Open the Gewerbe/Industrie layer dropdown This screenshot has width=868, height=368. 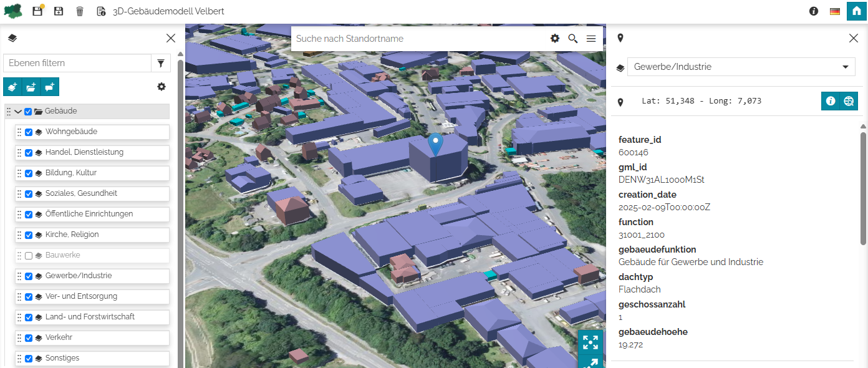(x=741, y=67)
